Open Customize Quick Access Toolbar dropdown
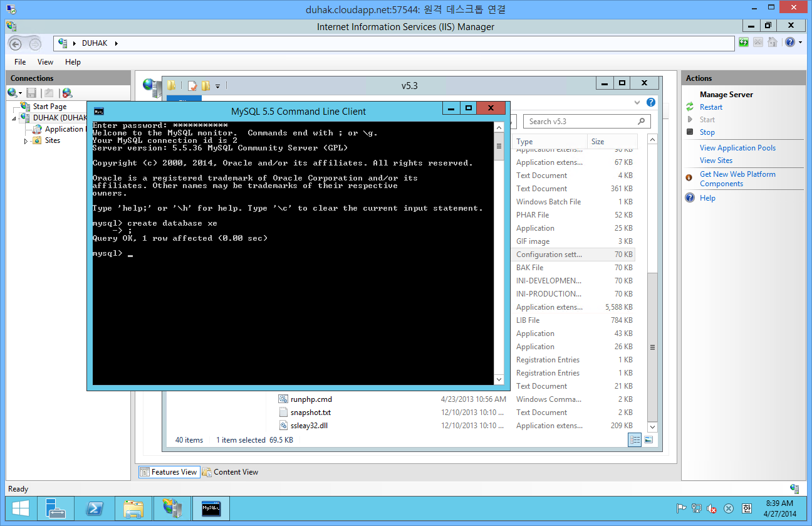812x526 pixels. [218, 86]
